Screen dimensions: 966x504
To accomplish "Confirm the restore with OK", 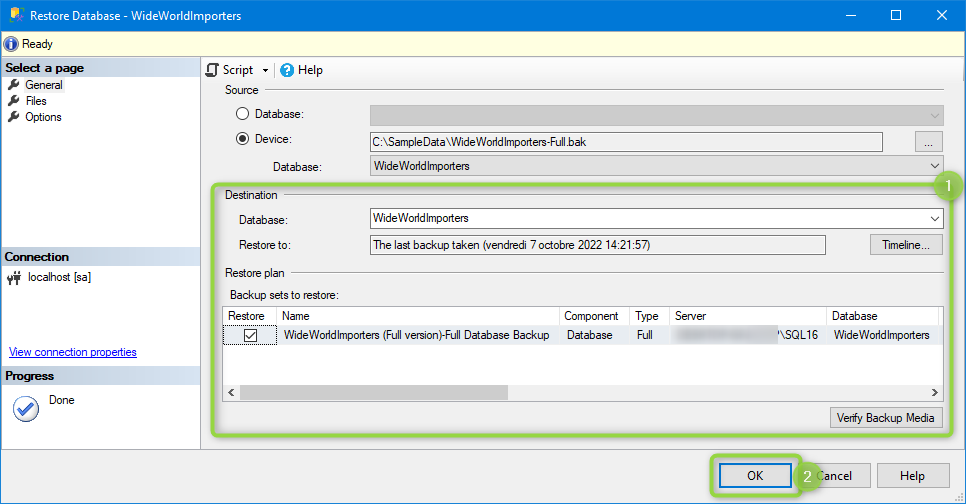I will tap(755, 476).
